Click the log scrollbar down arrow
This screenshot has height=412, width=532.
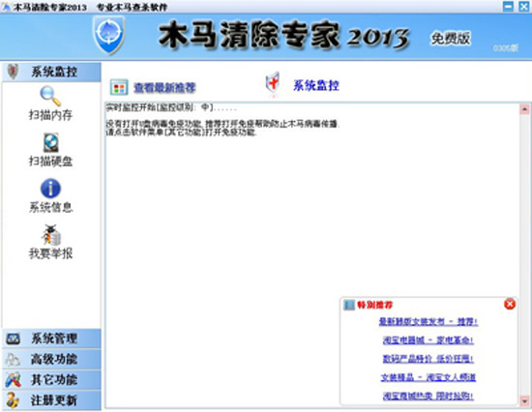pos(524,400)
